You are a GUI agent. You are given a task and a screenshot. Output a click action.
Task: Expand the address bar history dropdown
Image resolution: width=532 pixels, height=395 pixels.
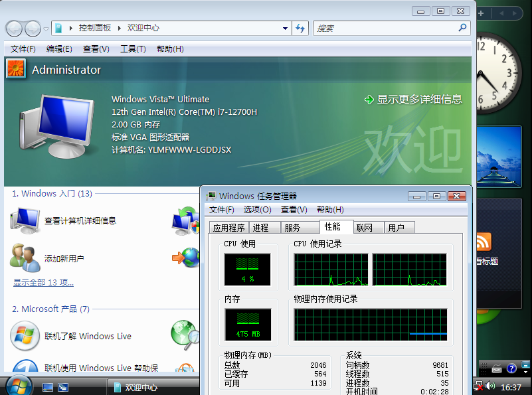tap(285, 28)
